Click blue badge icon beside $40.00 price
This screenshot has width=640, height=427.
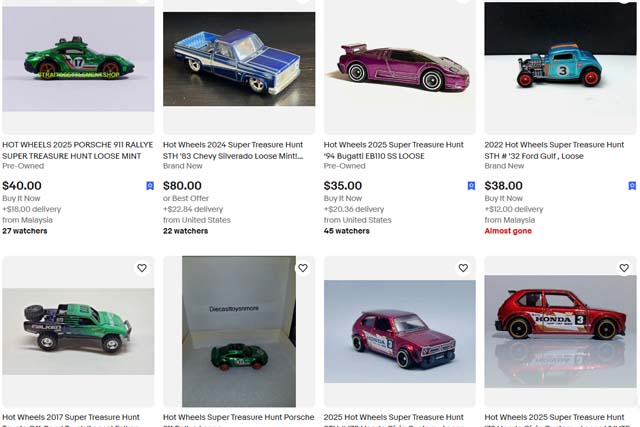pyautogui.click(x=150, y=186)
